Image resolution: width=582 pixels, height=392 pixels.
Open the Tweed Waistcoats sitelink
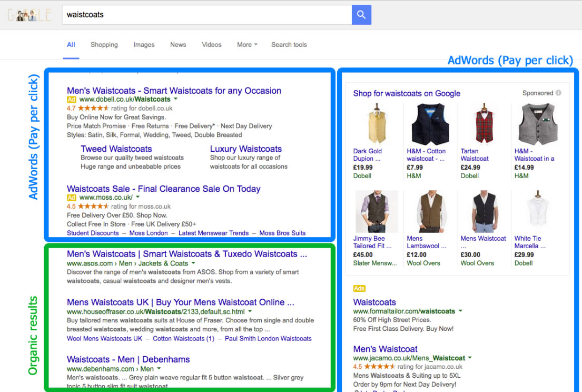point(116,149)
